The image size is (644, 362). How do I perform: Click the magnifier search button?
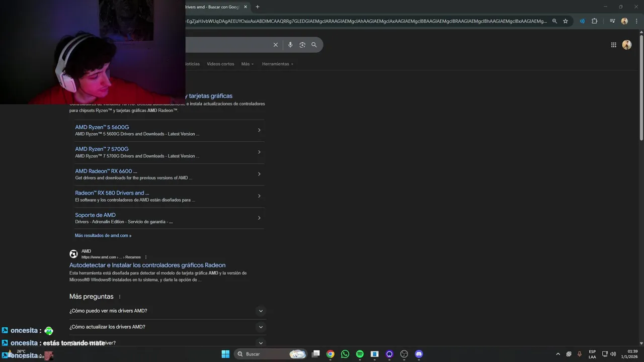(314, 45)
